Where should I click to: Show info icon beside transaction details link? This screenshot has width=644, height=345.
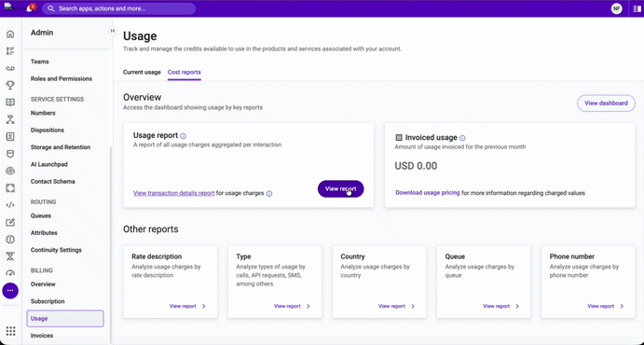click(x=269, y=193)
